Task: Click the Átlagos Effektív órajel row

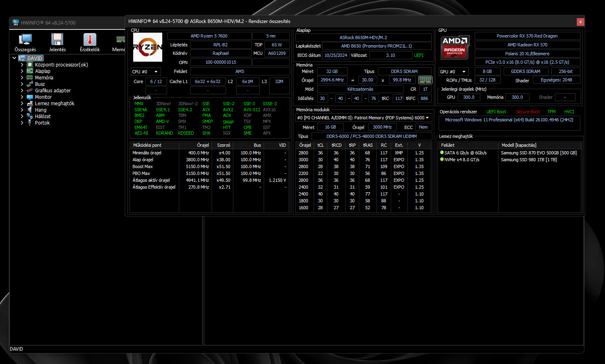Action: (x=209, y=187)
